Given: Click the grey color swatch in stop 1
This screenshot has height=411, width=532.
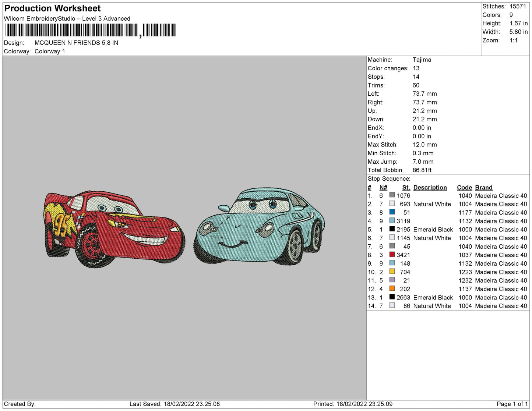Looking at the screenshot, I should tap(392, 195).
